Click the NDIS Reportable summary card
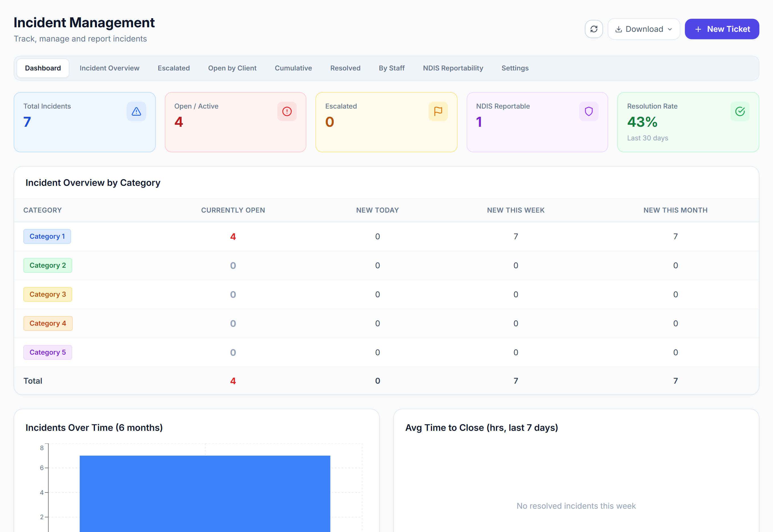Viewport: 773px width, 532px height. (x=537, y=122)
